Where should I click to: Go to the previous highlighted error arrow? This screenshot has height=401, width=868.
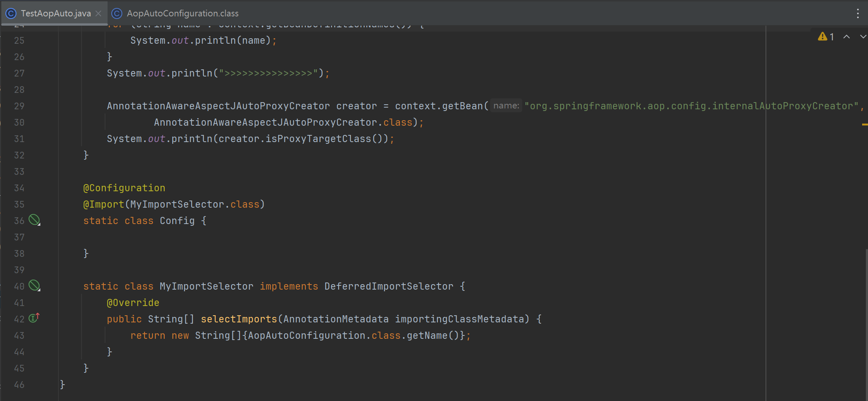coord(847,37)
